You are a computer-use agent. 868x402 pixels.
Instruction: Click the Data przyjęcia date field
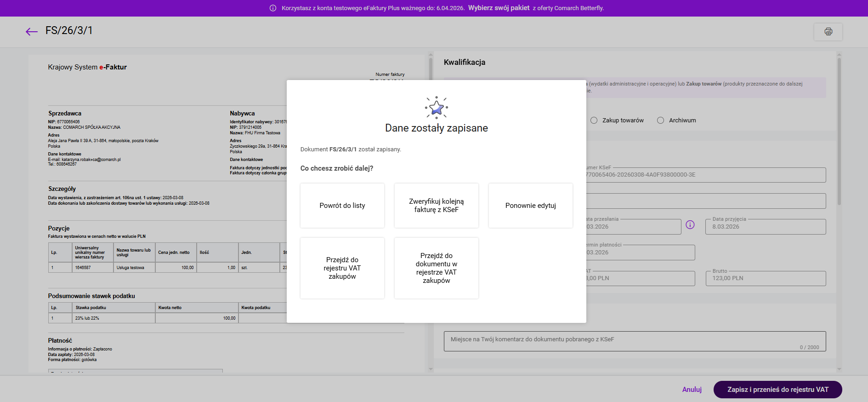click(766, 227)
